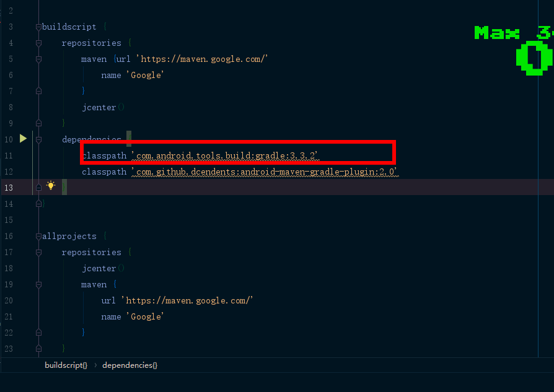The width and height of the screenshot is (554, 392).
Task: Collapse the maven block fold marker on line 5
Action: [38, 59]
